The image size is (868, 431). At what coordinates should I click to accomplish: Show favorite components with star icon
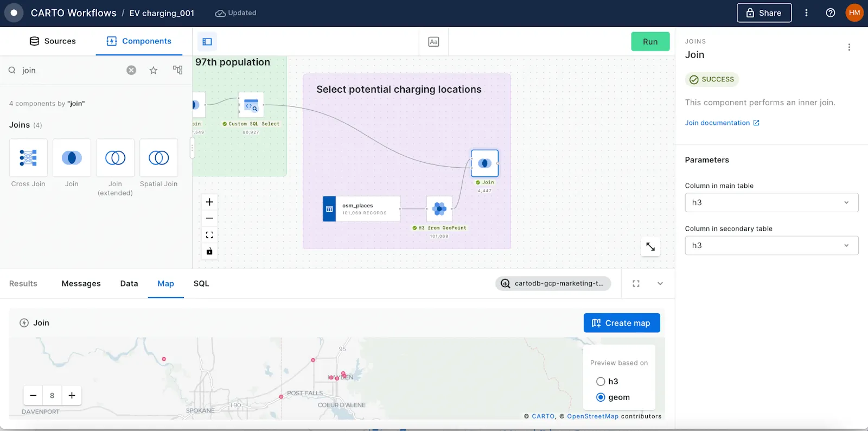point(154,70)
